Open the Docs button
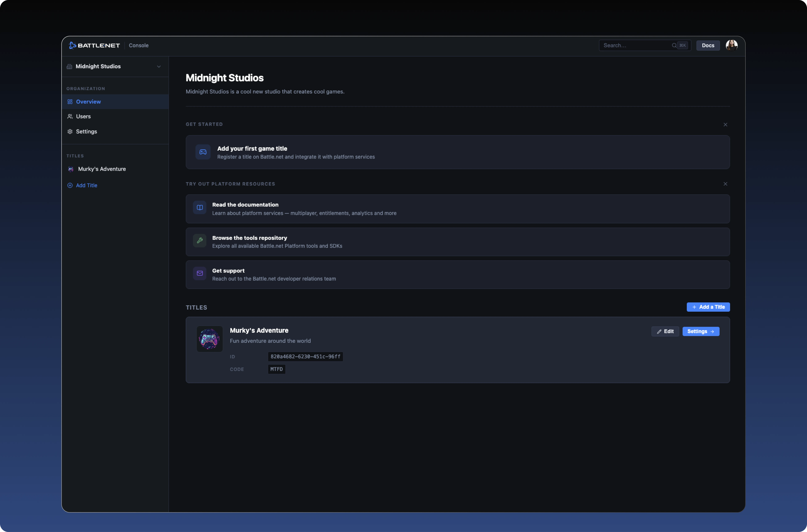The image size is (807, 532). [708, 46]
